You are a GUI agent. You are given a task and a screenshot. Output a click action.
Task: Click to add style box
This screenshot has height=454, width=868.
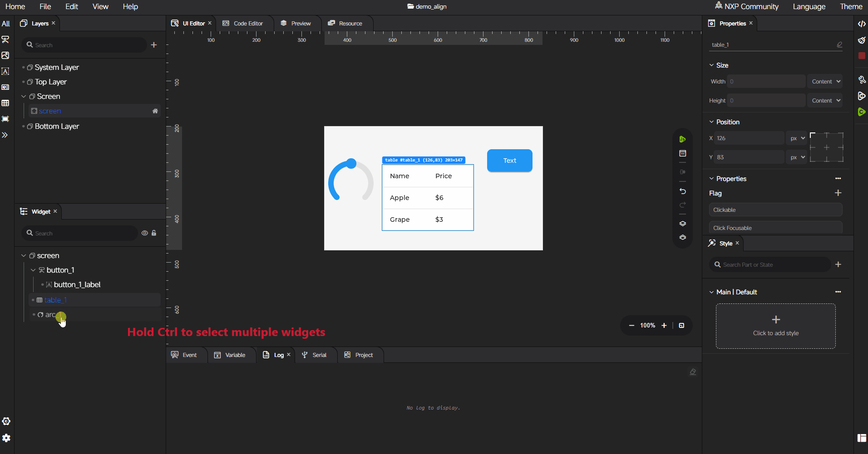click(775, 326)
